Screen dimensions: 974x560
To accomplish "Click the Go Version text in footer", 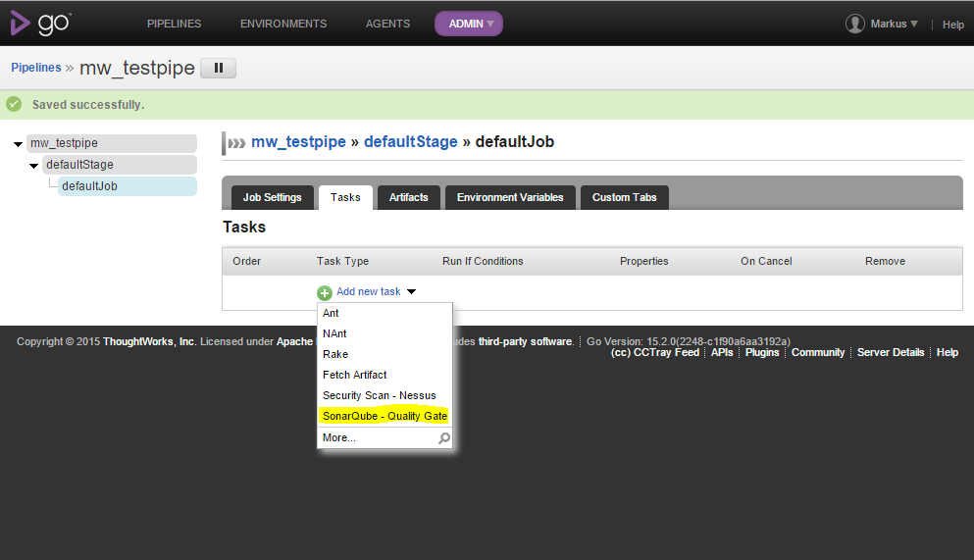I will coord(689,341).
